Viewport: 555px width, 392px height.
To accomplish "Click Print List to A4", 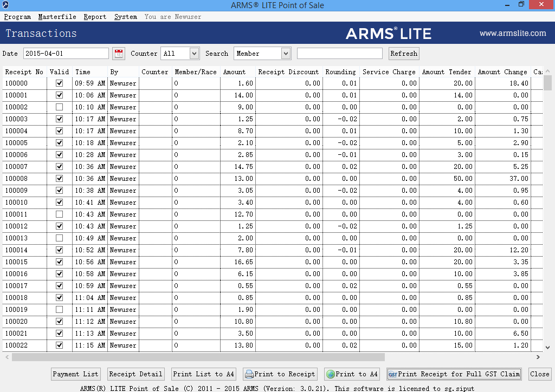I will tap(204, 374).
